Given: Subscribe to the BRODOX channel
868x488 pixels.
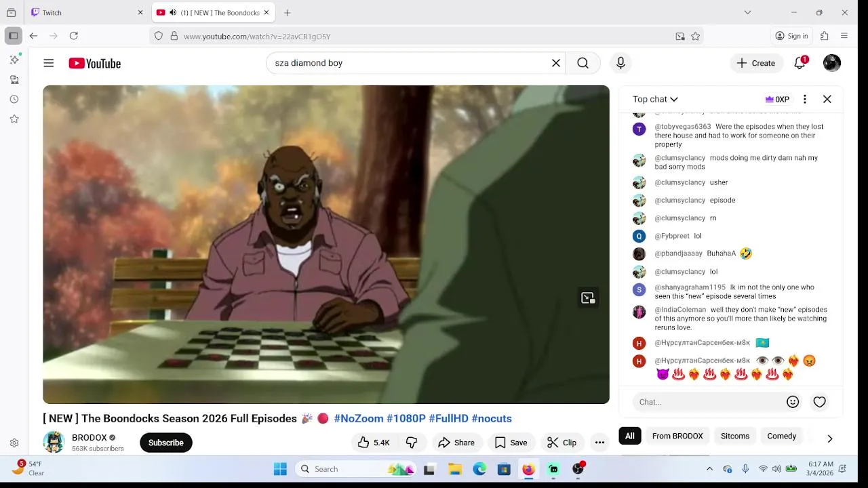Looking at the screenshot, I should [166, 443].
